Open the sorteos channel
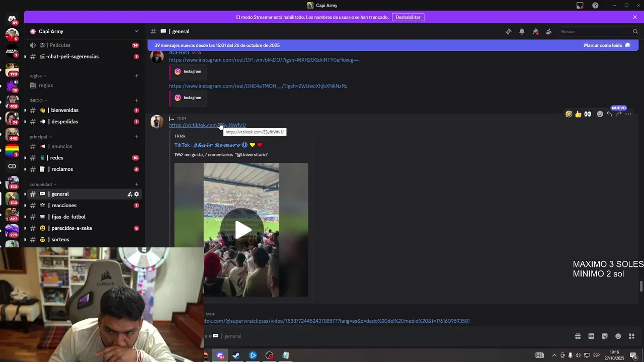Screen dimensions: 644x362 coord(84,240)
